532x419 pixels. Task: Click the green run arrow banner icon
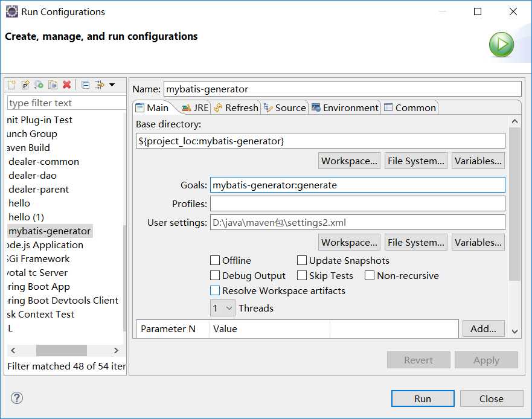[501, 45]
